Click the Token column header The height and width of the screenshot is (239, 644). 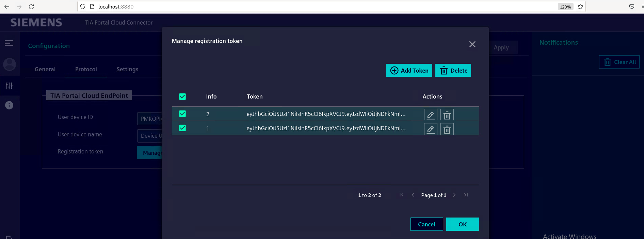click(255, 96)
